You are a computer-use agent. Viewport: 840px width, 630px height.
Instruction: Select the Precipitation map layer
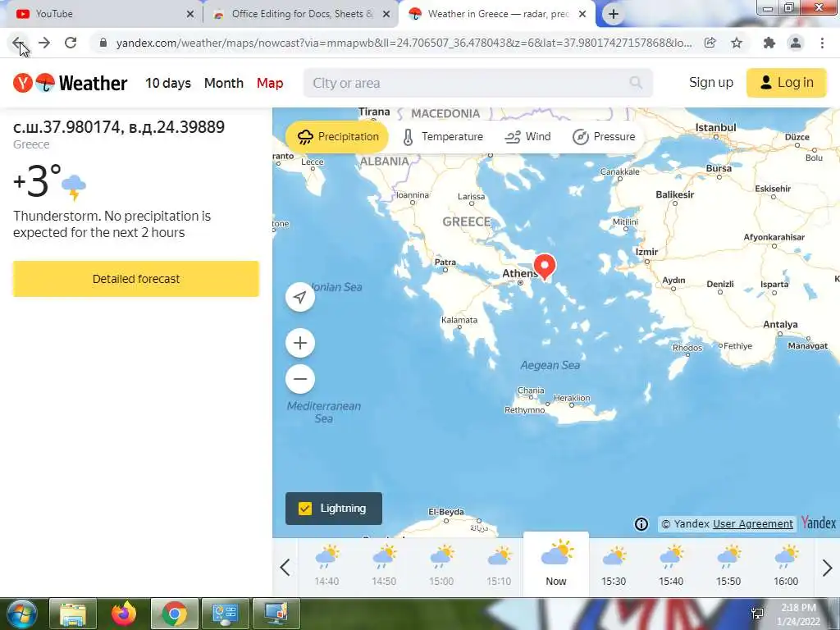[337, 137]
